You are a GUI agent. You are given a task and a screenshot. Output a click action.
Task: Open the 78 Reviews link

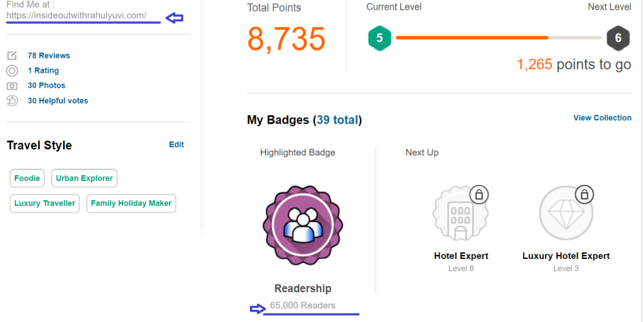point(49,55)
